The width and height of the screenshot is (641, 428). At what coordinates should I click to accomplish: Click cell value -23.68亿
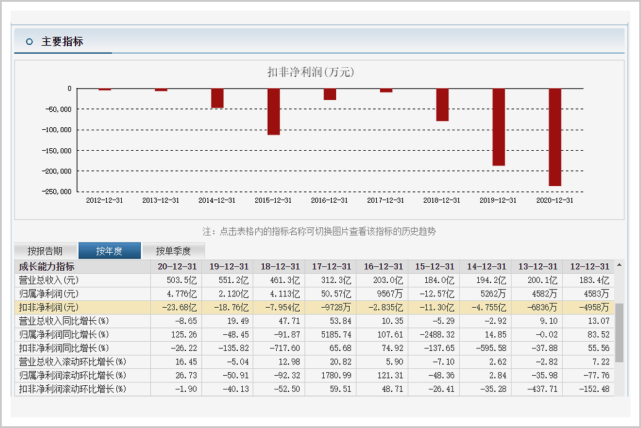(x=179, y=307)
